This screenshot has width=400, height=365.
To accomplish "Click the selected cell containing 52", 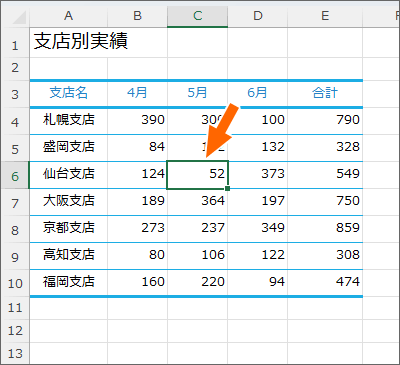I will [198, 175].
